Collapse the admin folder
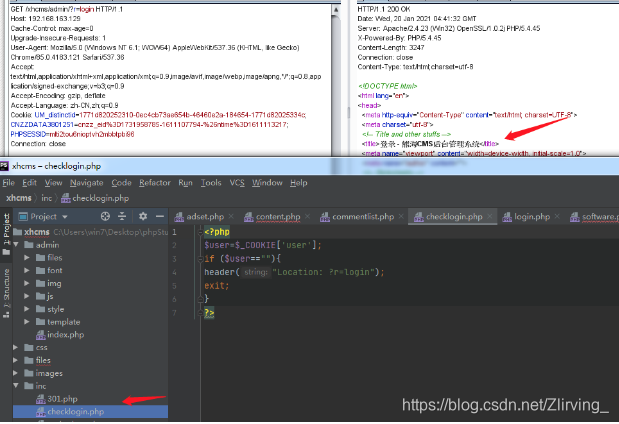The width and height of the screenshot is (619, 424). pyautogui.click(x=16, y=245)
